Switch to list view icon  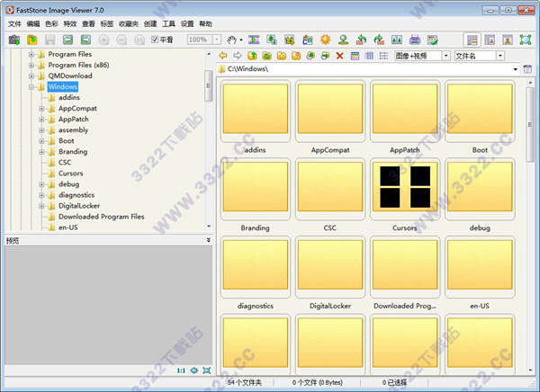(x=383, y=56)
